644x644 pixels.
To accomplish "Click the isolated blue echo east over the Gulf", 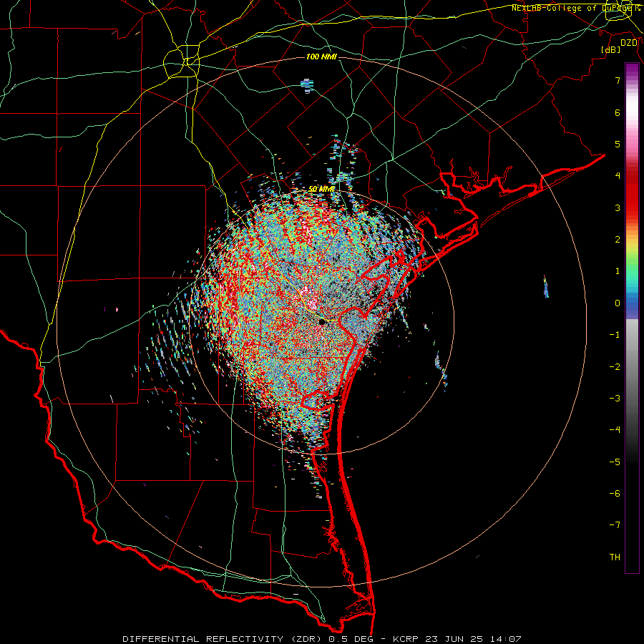I will coord(546,287).
